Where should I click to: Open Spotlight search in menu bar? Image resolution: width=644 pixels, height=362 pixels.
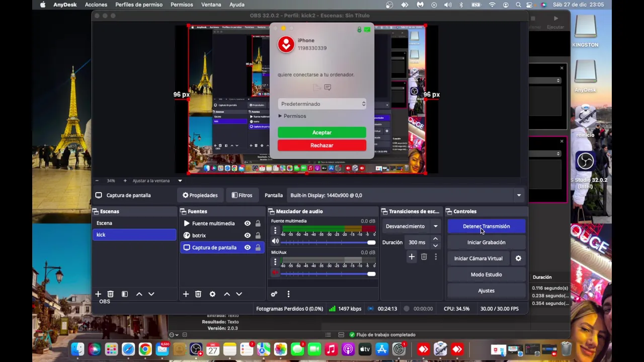point(518,5)
